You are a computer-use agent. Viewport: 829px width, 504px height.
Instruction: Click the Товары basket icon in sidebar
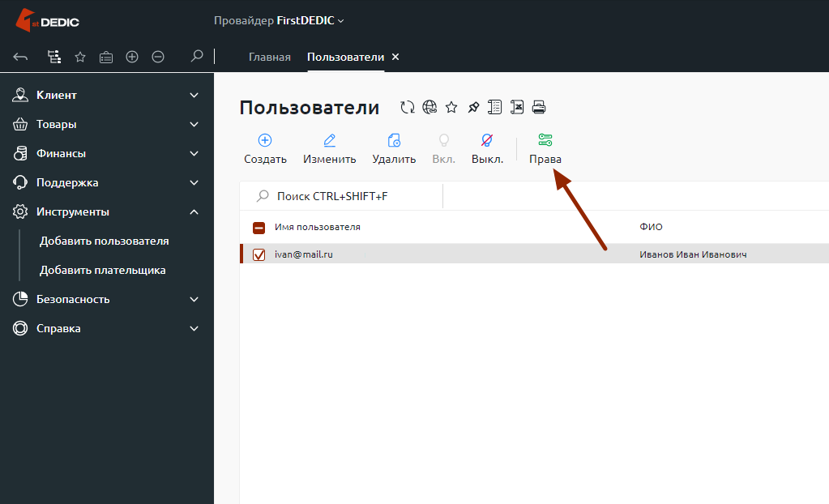tap(20, 124)
